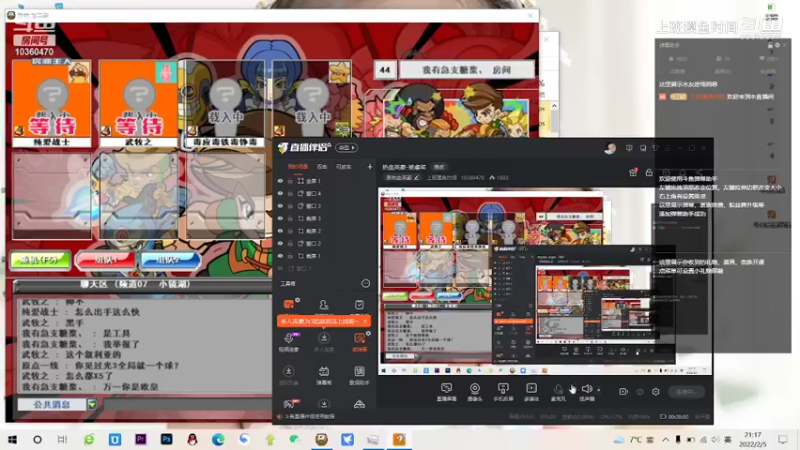Expand the mode dropdown beside app logo
Image resolution: width=800 pixels, height=450 pixels.
[346, 148]
